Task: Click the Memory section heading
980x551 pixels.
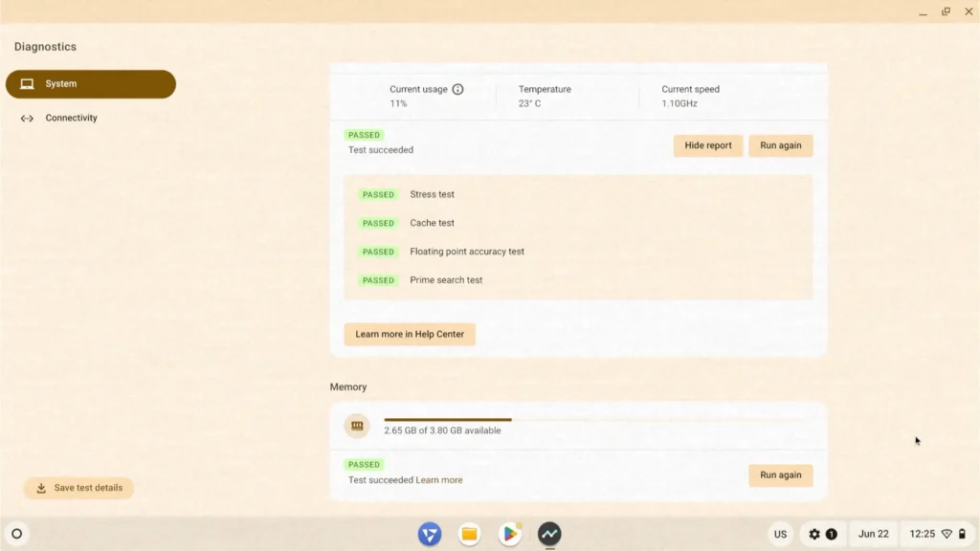Action: (x=348, y=387)
